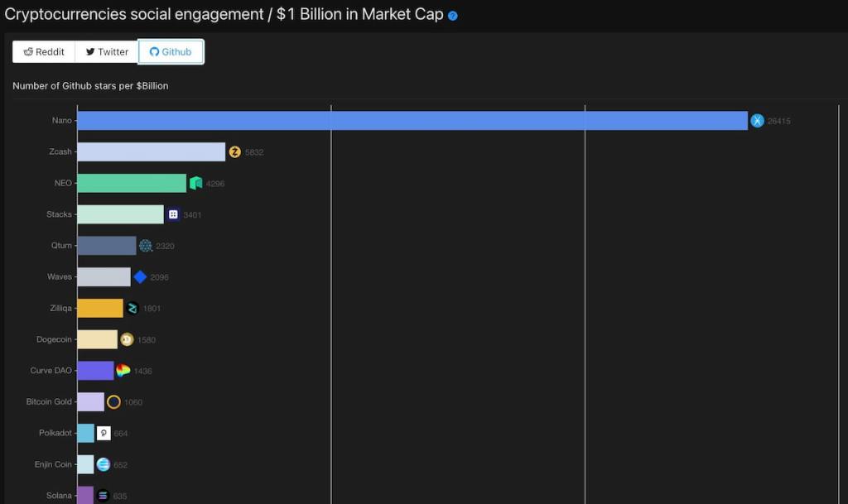Open the help icon beside the chart title
The height and width of the screenshot is (504, 848).
pyautogui.click(x=453, y=16)
